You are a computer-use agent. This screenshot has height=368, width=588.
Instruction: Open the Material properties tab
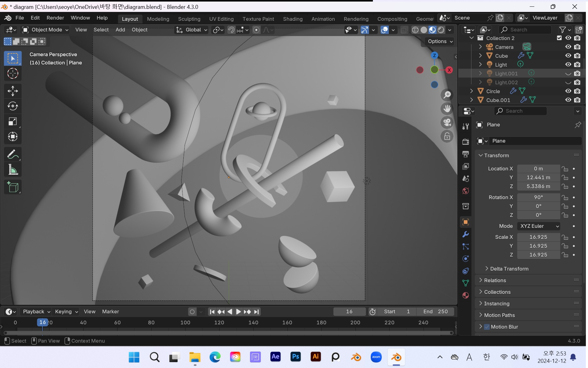465,295
